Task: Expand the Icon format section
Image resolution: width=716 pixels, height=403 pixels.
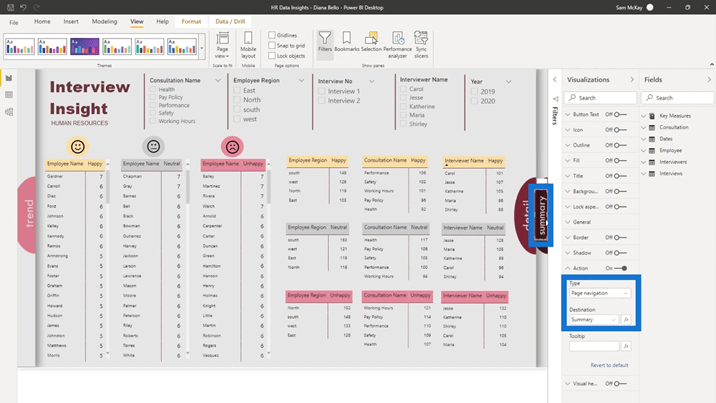Action: [x=568, y=130]
